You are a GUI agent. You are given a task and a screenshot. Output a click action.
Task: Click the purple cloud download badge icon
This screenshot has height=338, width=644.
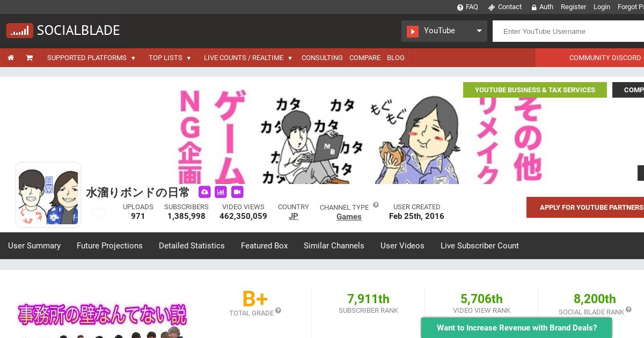pos(204,192)
